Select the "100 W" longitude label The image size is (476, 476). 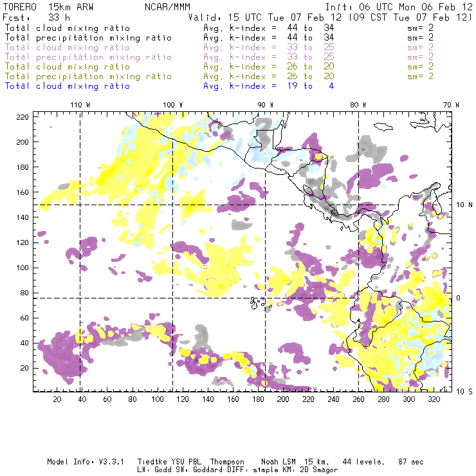pos(173,105)
